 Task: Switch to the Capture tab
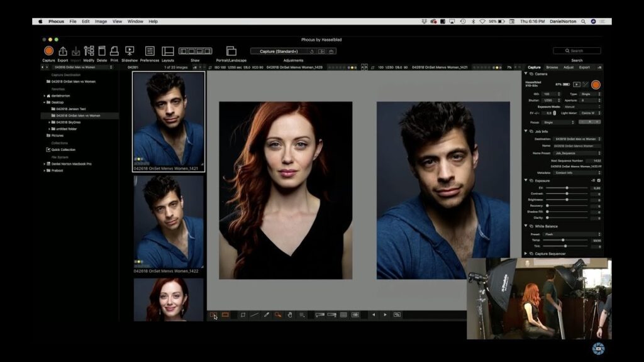coord(534,67)
